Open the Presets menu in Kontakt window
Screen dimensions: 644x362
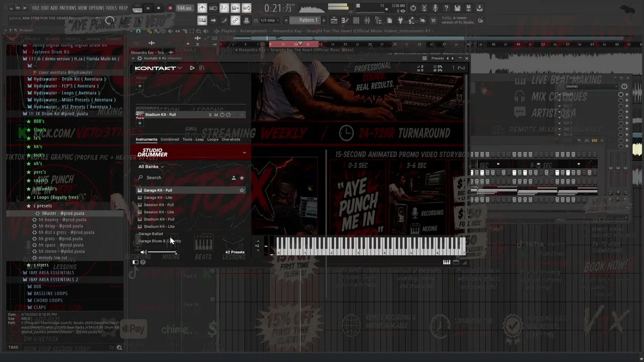pyautogui.click(x=437, y=58)
